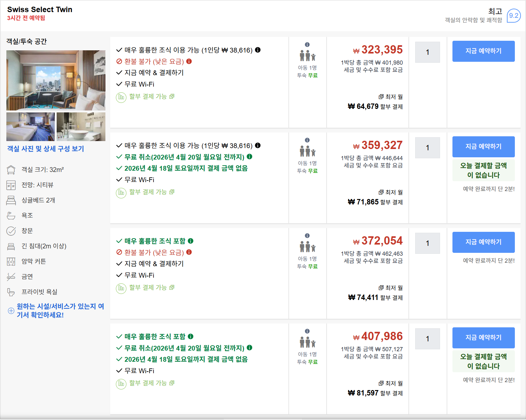Open room quantity selector for ₩323,395 rate
Viewport: 526px width, 420px height.
click(x=428, y=52)
